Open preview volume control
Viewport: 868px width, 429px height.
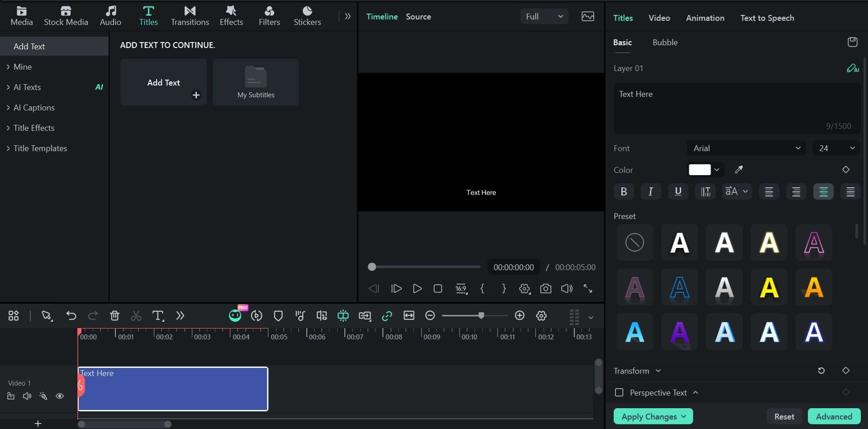pos(567,289)
